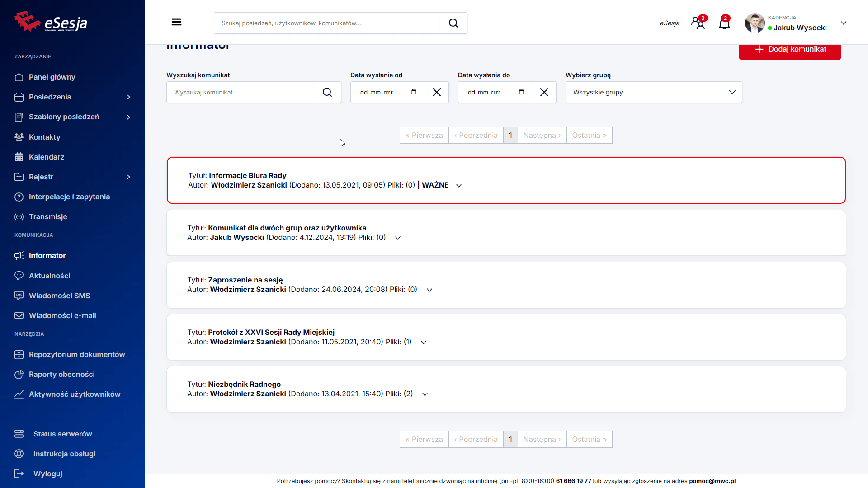Open calendar picker for Data wysłania do
Screen dimensions: 868x488
[x=521, y=92]
